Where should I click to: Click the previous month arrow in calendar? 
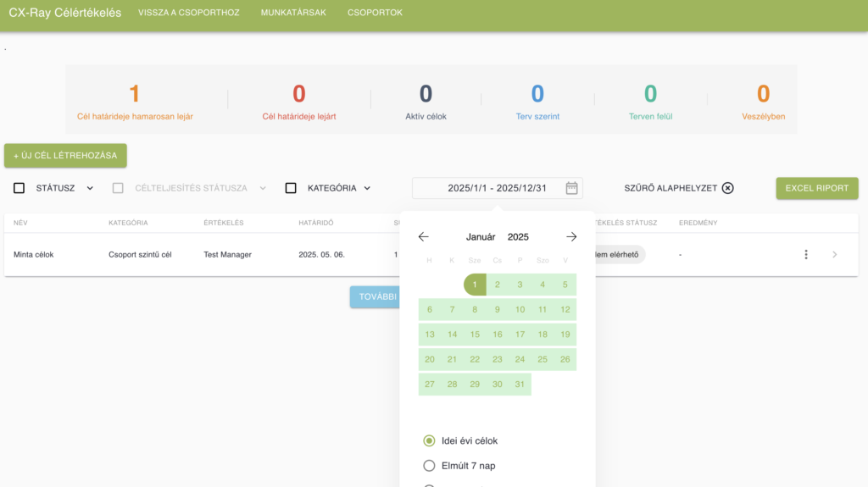pyautogui.click(x=424, y=237)
